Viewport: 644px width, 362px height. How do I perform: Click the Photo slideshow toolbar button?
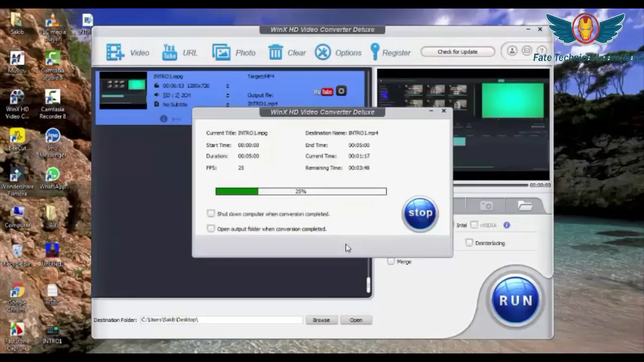233,52
